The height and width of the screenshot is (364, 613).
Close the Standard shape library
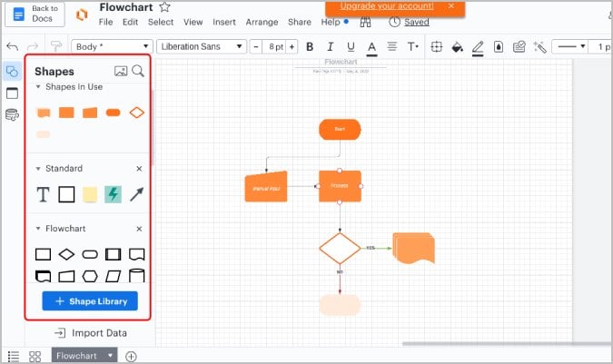[139, 169]
